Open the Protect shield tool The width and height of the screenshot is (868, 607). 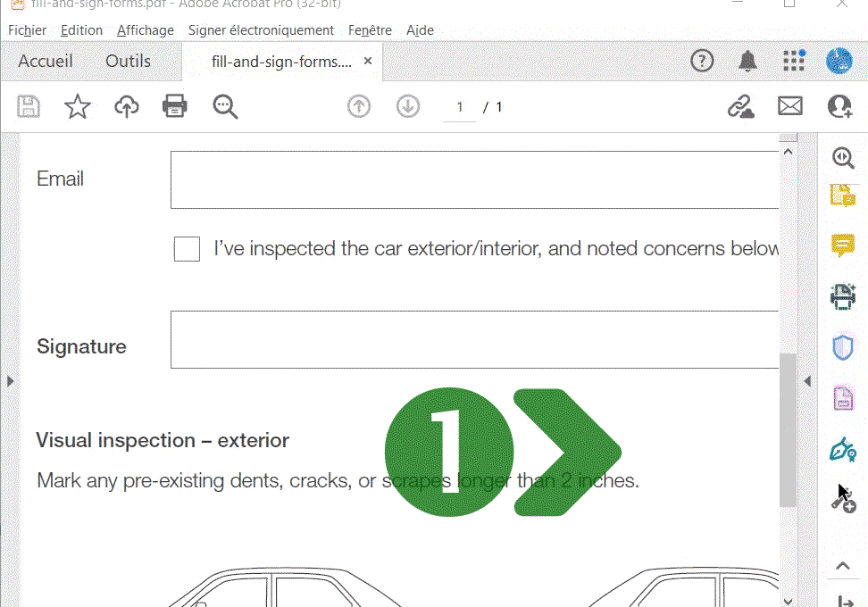[x=843, y=347]
